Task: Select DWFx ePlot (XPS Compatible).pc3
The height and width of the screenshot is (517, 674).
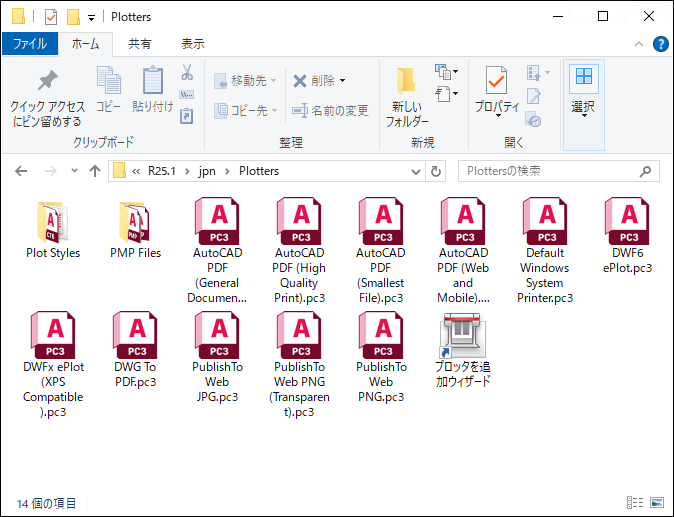Action: [53, 365]
